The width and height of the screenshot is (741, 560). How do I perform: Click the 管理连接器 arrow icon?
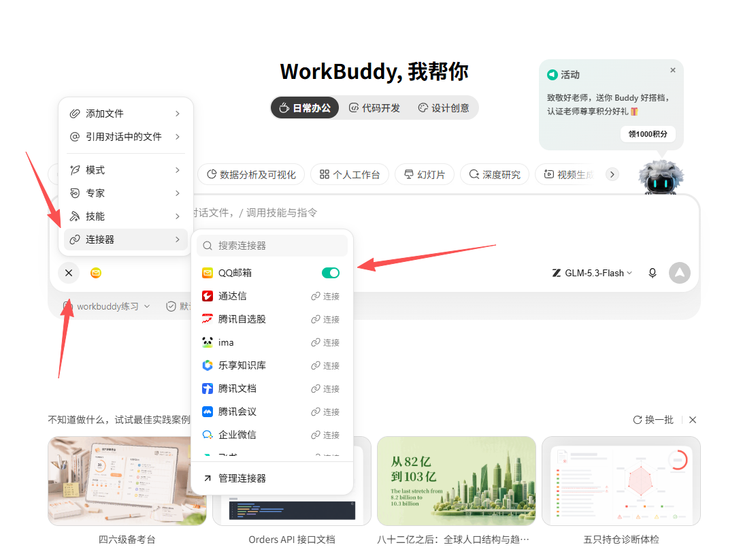208,478
